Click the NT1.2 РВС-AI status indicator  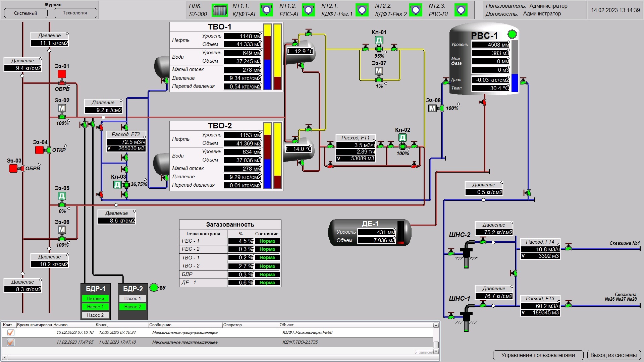[x=308, y=10]
